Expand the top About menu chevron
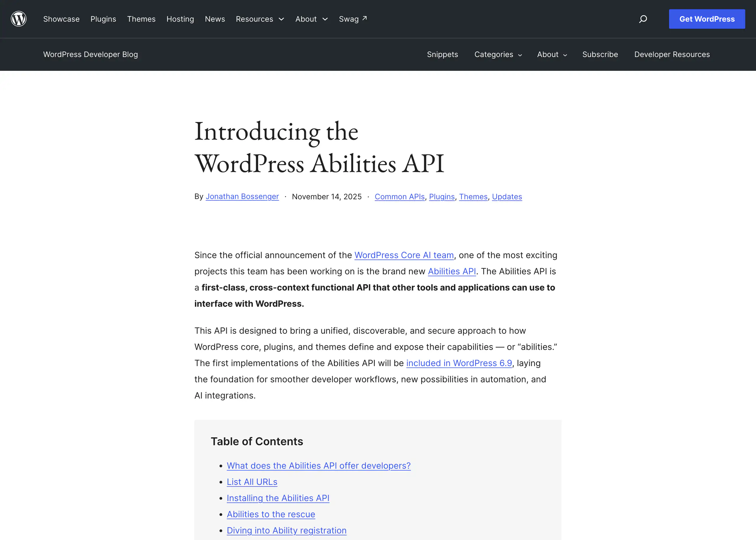Screen dimensions: 756x540 325,19
